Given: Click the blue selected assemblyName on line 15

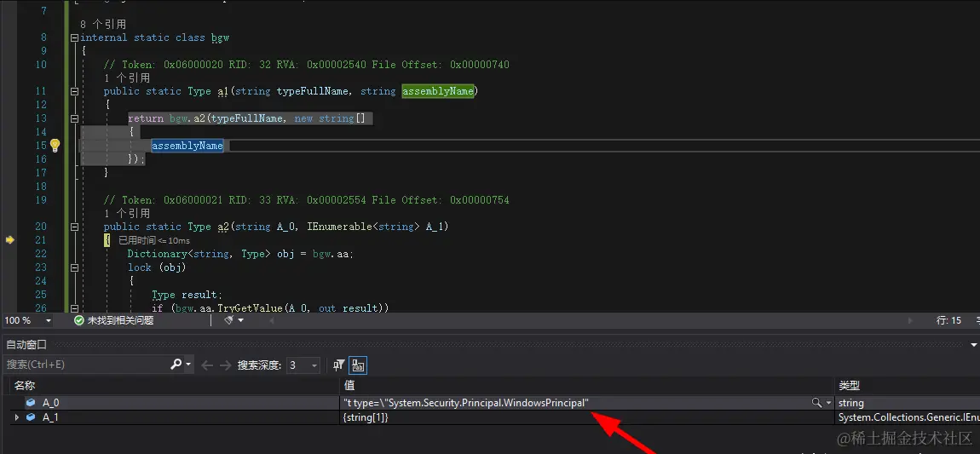Looking at the screenshot, I should (x=187, y=146).
